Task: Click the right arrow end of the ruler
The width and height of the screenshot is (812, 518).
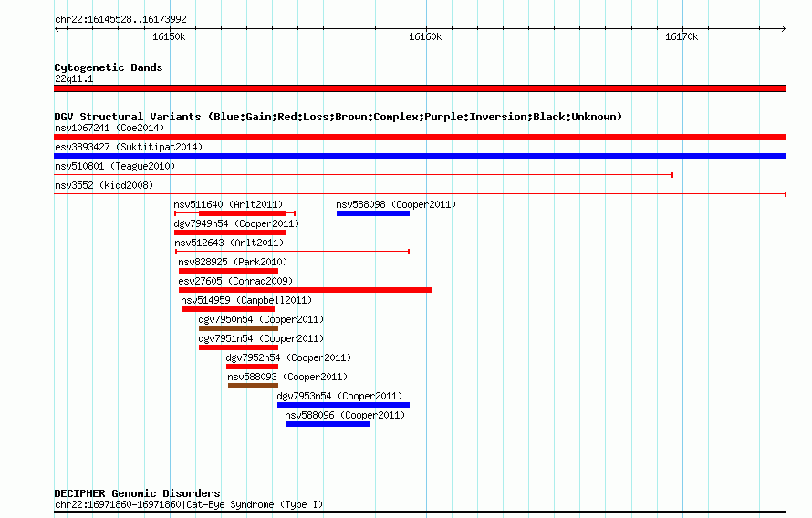Action: [x=784, y=29]
